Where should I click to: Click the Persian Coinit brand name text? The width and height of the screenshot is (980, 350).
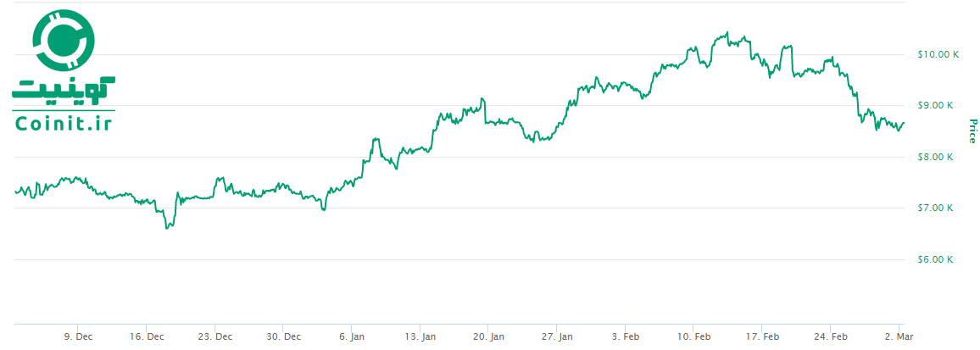click(x=64, y=88)
